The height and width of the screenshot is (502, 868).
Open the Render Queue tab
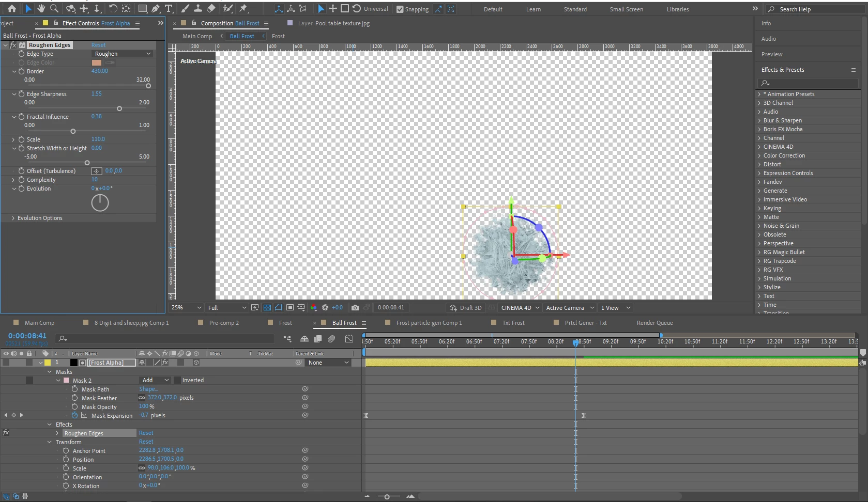tap(654, 323)
